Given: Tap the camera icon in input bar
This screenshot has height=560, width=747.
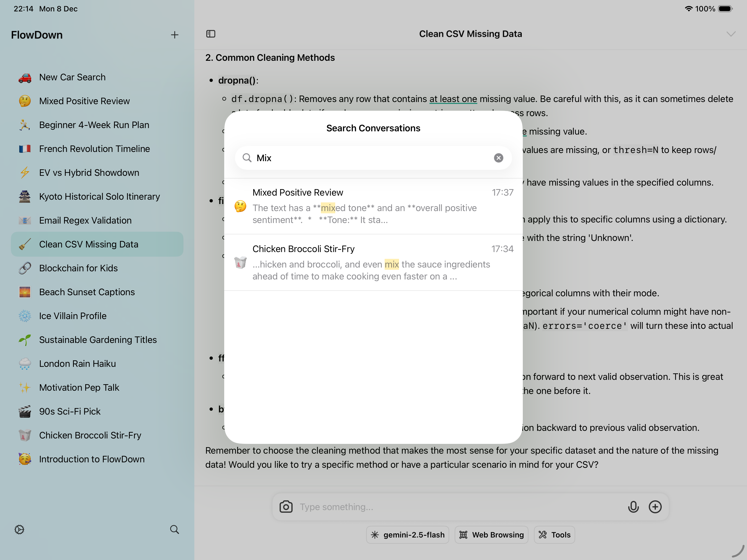Looking at the screenshot, I should (286, 507).
